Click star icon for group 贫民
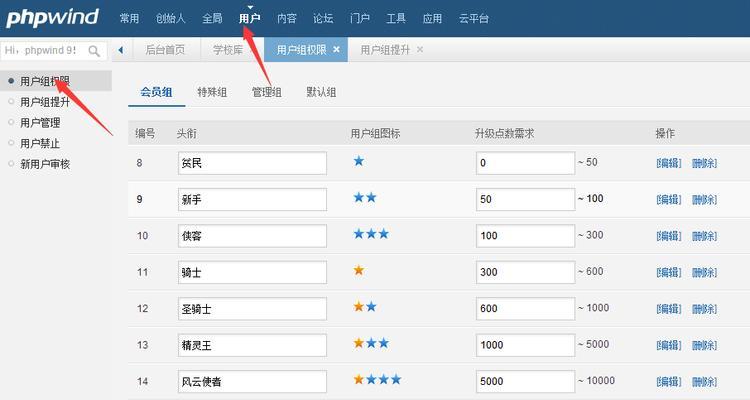The width and height of the screenshot is (750, 400). 359,161
